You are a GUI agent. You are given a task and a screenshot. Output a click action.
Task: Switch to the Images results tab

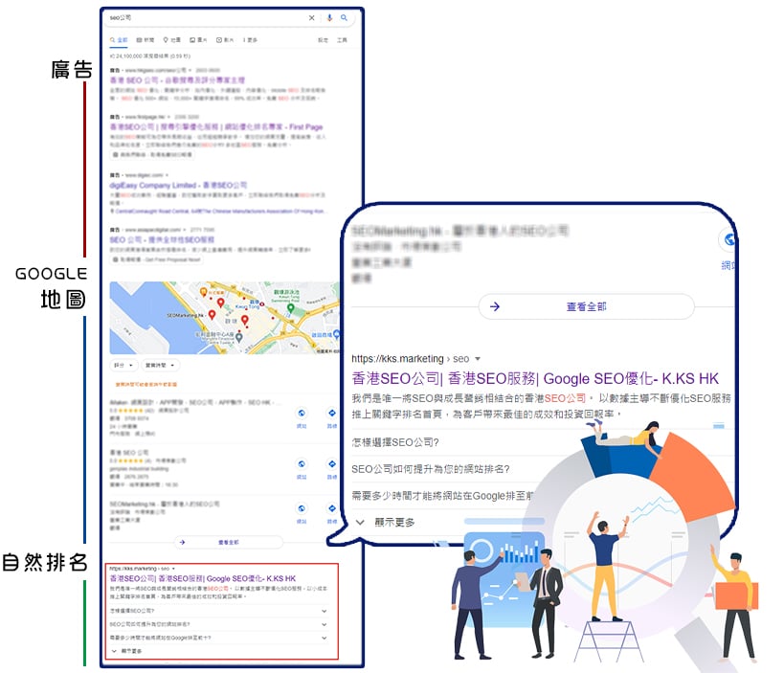point(198,40)
